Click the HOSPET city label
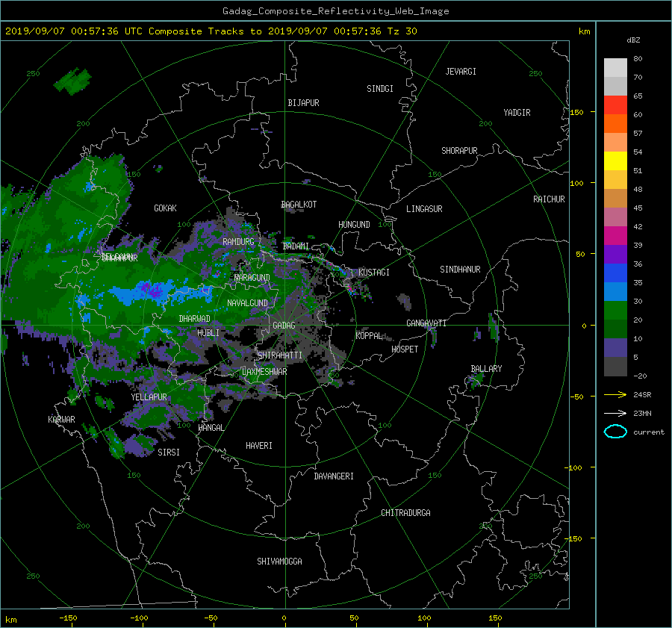The height and width of the screenshot is (628, 672). pos(405,349)
